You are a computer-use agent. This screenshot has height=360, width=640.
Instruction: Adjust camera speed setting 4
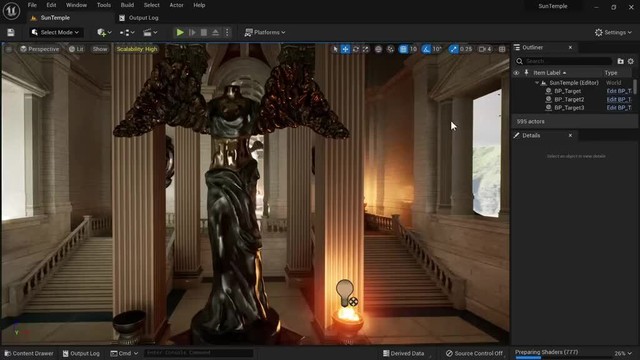click(485, 49)
